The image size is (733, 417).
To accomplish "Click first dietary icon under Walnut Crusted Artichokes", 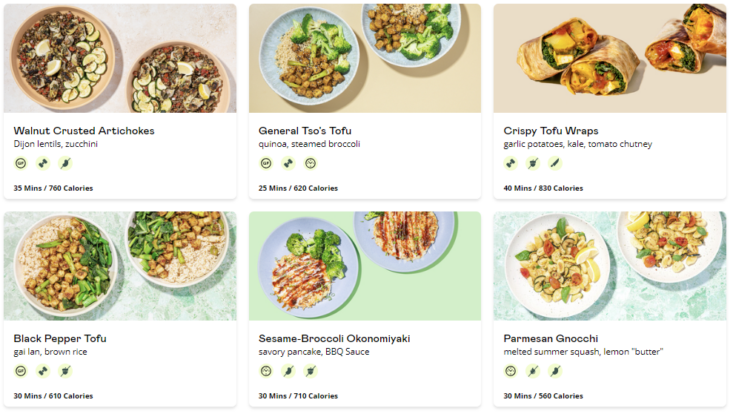I will click(x=20, y=163).
